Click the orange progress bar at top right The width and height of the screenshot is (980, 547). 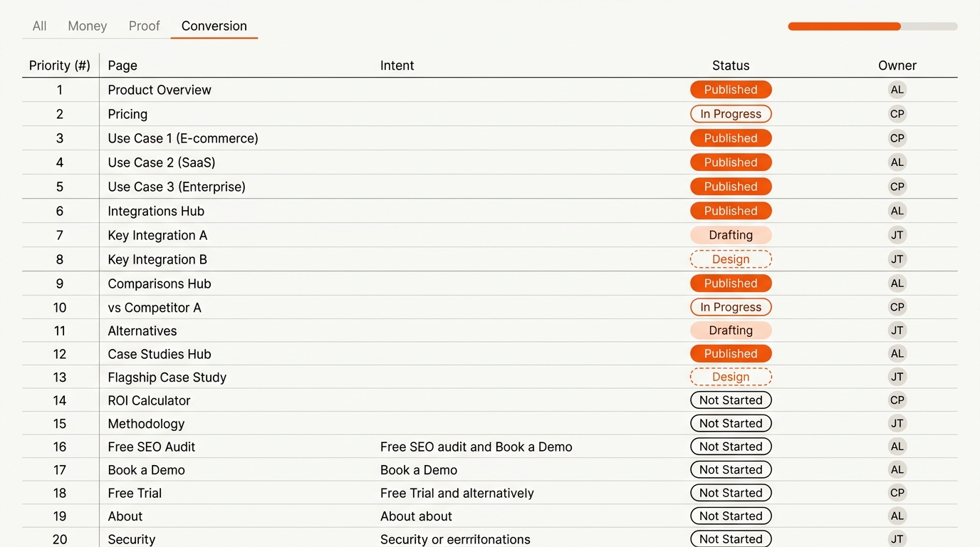(872, 26)
